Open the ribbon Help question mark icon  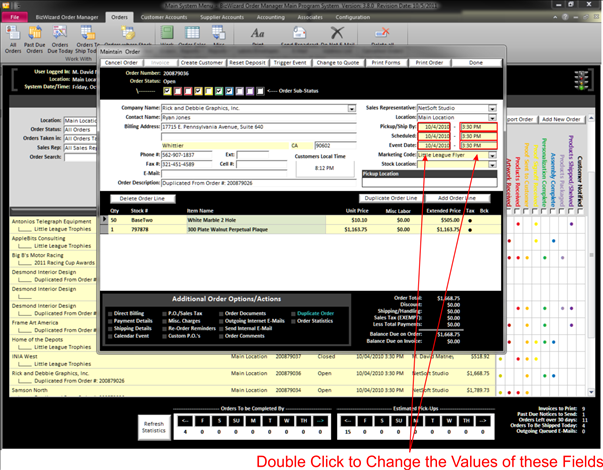click(x=565, y=17)
